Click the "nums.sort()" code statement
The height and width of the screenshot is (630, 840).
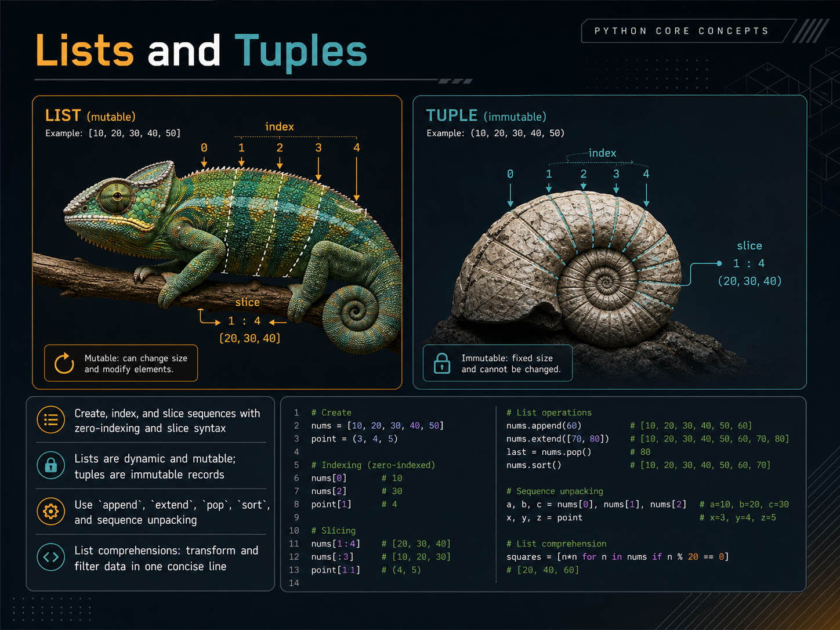(x=534, y=465)
